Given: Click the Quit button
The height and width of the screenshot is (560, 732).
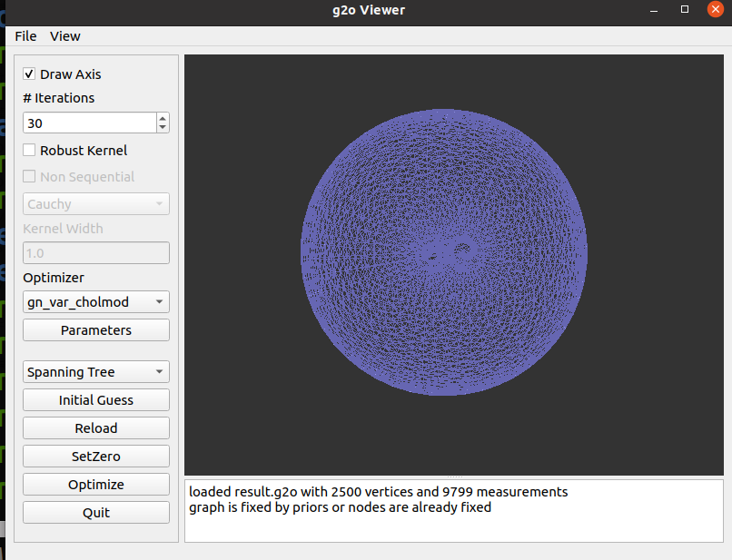Looking at the screenshot, I should pos(96,513).
